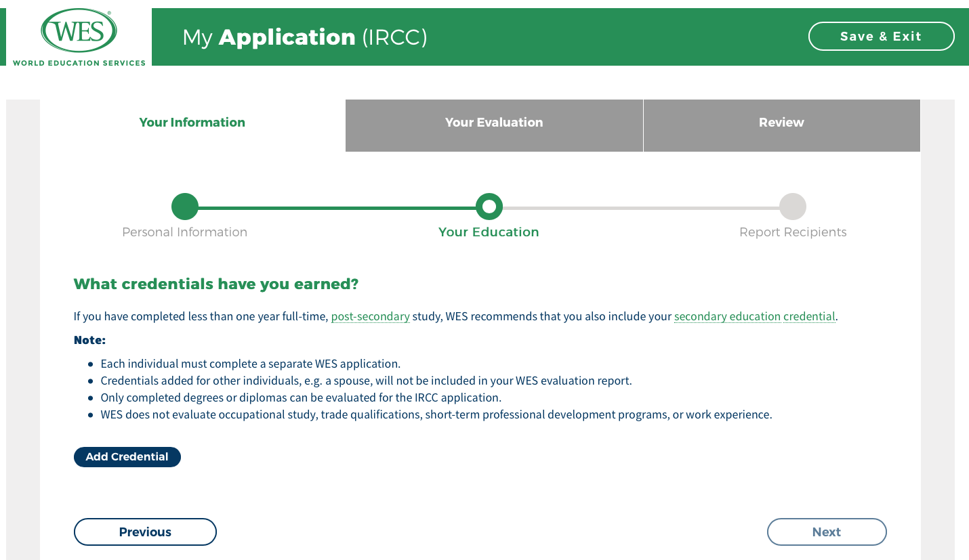Switch to the Your Information tab
Viewport: 969px width, 560px height.
click(x=192, y=123)
